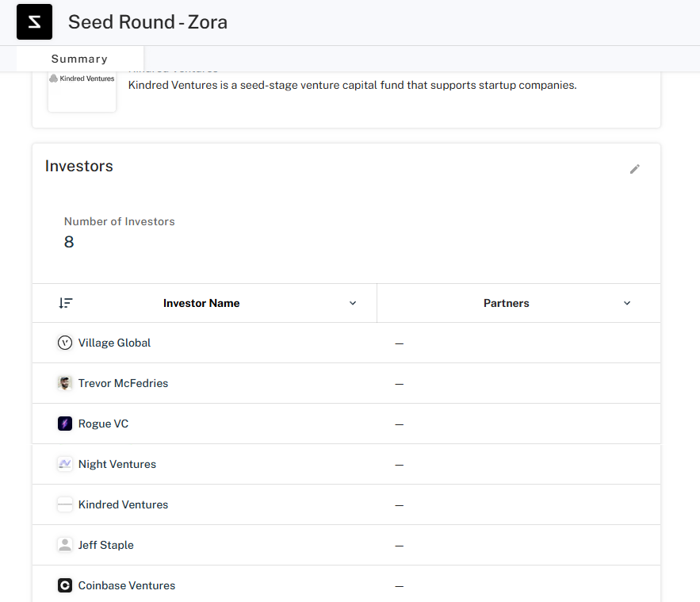Click the sort order icon in table header
The width and height of the screenshot is (700, 602).
[x=66, y=303]
